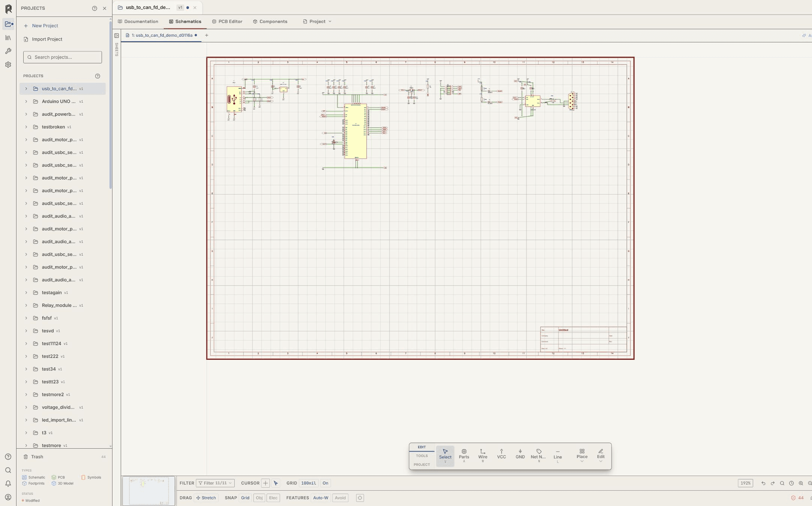Open the Project dropdown menu
The height and width of the screenshot is (506, 812).
(317, 21)
